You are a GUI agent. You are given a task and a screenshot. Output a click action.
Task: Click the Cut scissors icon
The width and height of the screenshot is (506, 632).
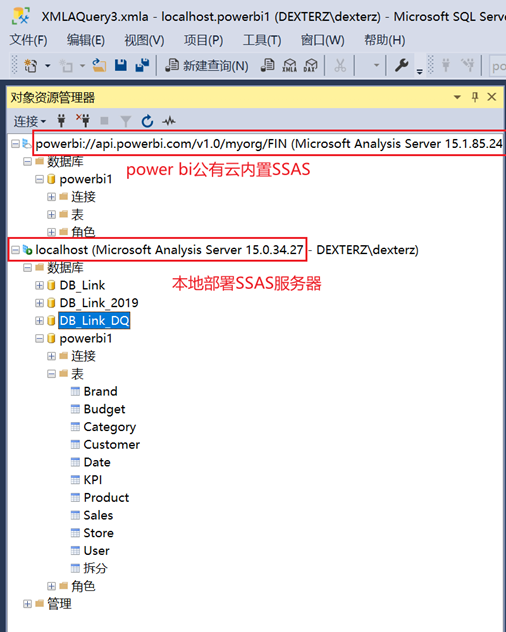point(340,65)
